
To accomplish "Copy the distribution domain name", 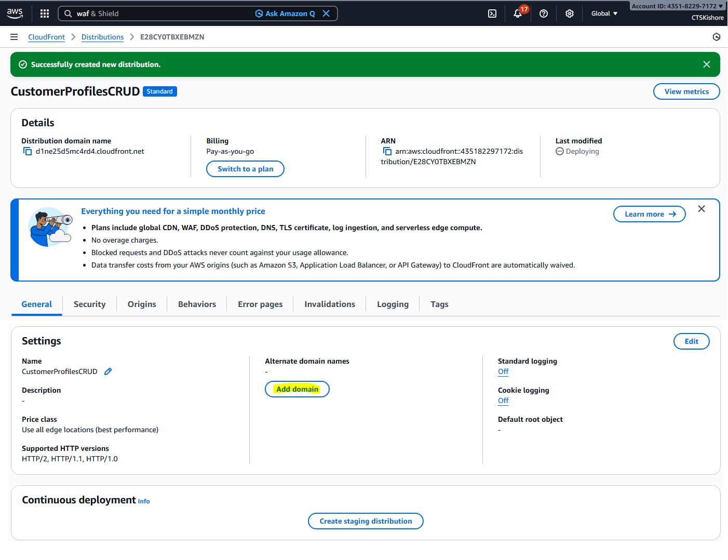I will coord(28,152).
